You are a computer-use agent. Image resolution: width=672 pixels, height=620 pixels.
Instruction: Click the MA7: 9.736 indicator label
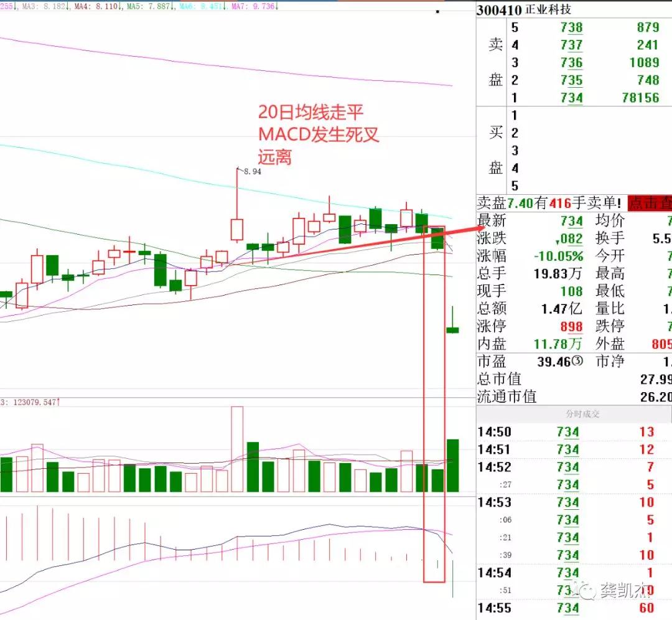254,6
